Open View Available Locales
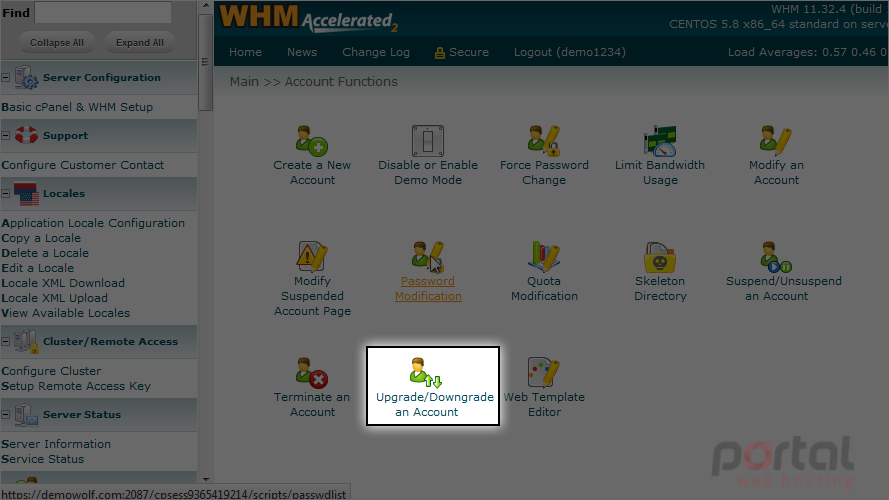 point(65,313)
